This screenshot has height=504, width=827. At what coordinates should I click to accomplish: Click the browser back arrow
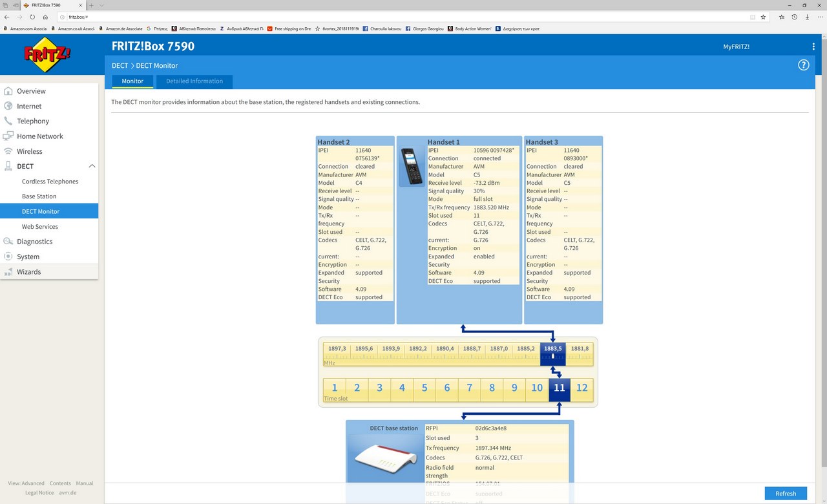(x=7, y=17)
